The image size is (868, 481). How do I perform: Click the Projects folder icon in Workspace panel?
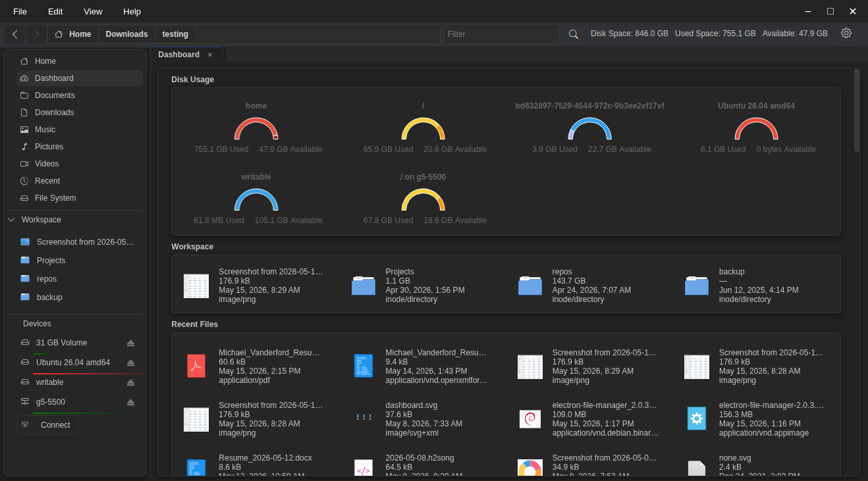coord(363,286)
